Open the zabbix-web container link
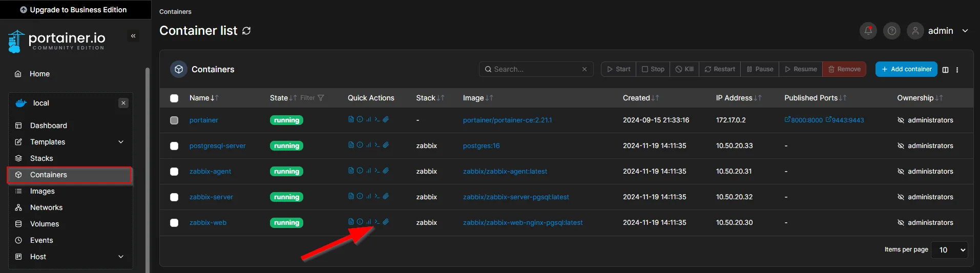Image resolution: width=980 pixels, height=273 pixels. pos(208,222)
